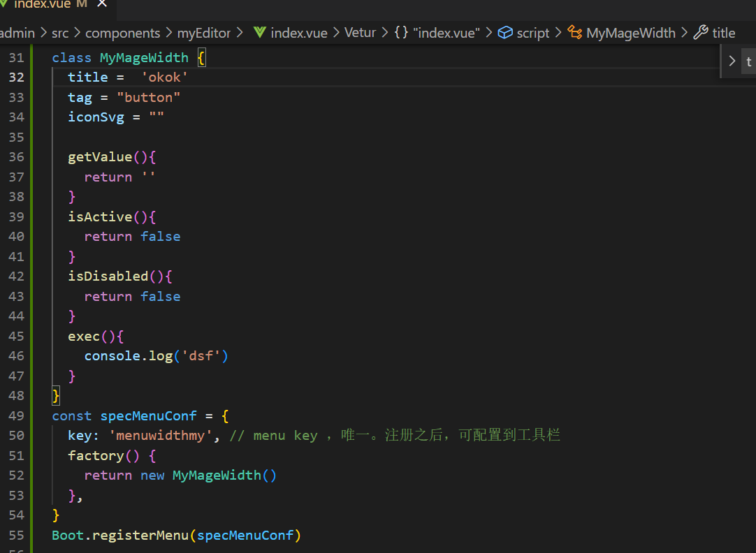
Task: Open the index.vue breadcrumb file entry
Action: 299,33
